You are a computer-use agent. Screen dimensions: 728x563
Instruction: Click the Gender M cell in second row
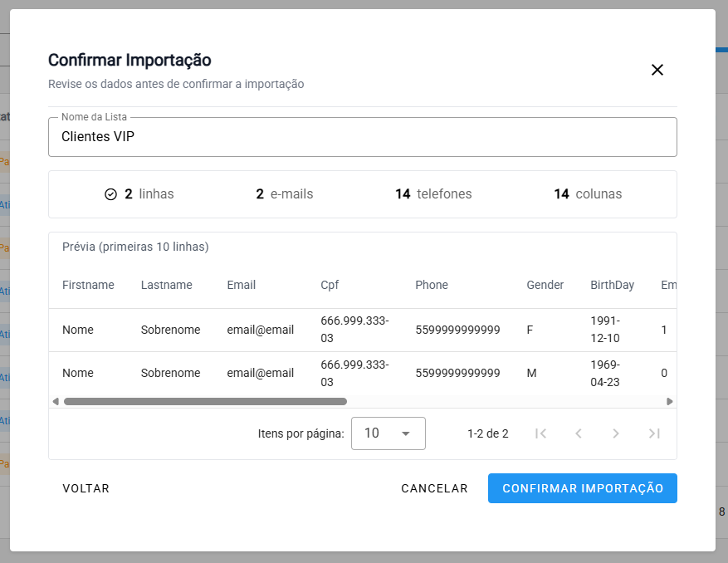[531, 373]
